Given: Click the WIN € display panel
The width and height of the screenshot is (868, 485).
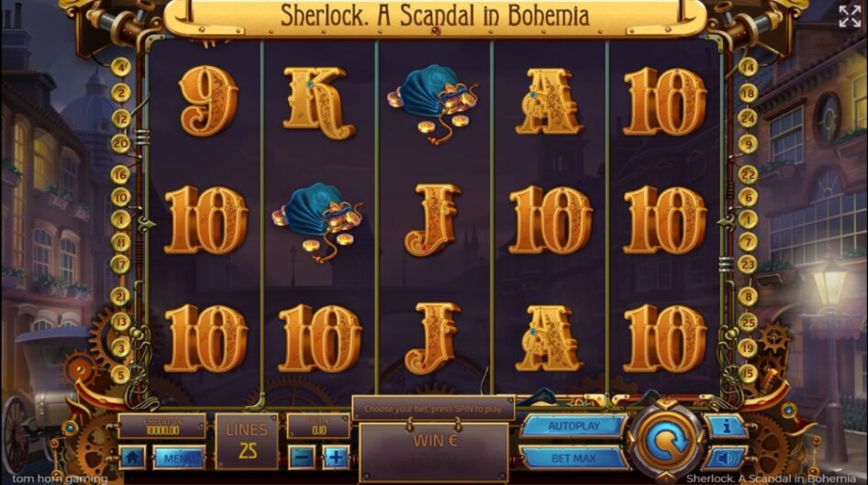Looking at the screenshot, I should [434, 451].
